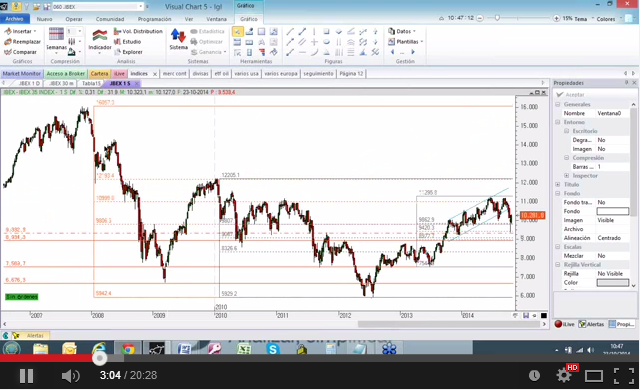Pause the YouTube video
Screen dimensions: 640x390
point(27,376)
